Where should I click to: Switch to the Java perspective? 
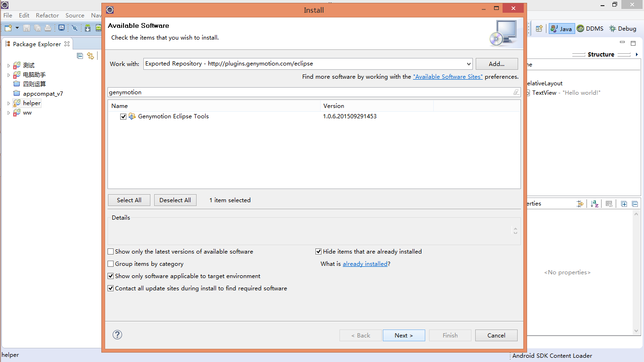pyautogui.click(x=561, y=29)
